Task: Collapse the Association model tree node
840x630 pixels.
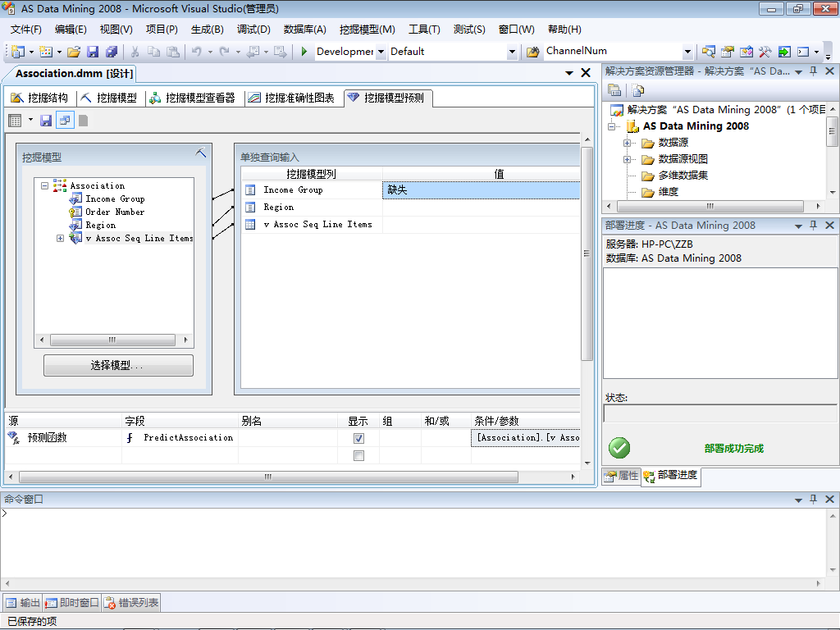Action: (45, 186)
